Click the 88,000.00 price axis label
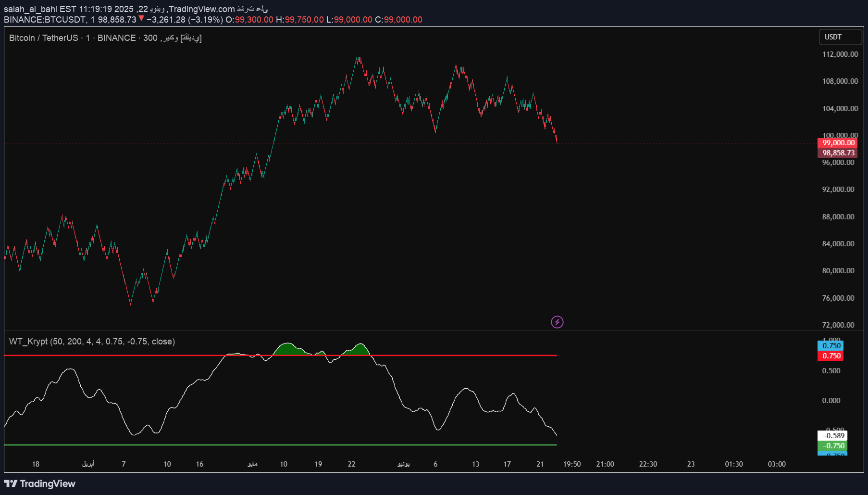This screenshot has width=868, height=495. 838,217
